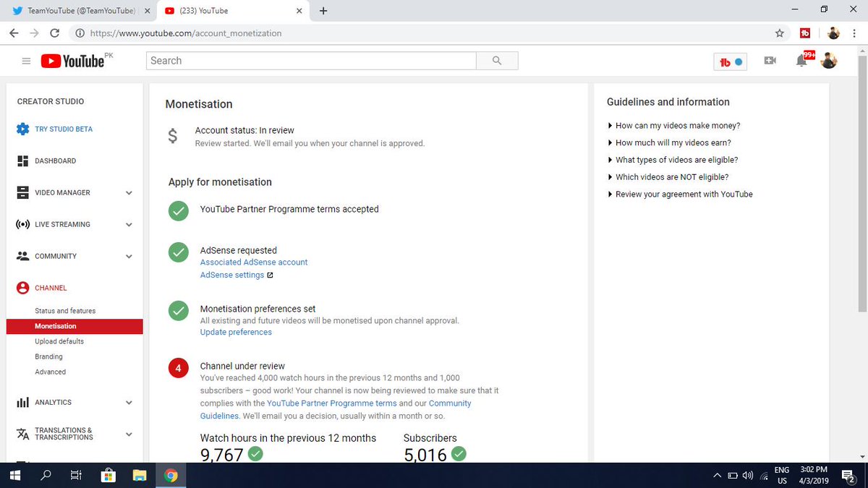Click the browser back arrow

point(14,33)
